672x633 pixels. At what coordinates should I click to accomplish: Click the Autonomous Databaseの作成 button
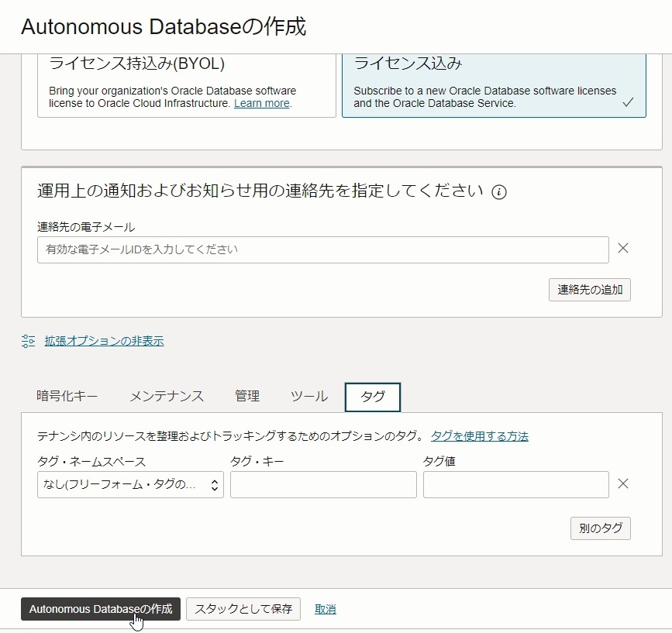pos(101,609)
